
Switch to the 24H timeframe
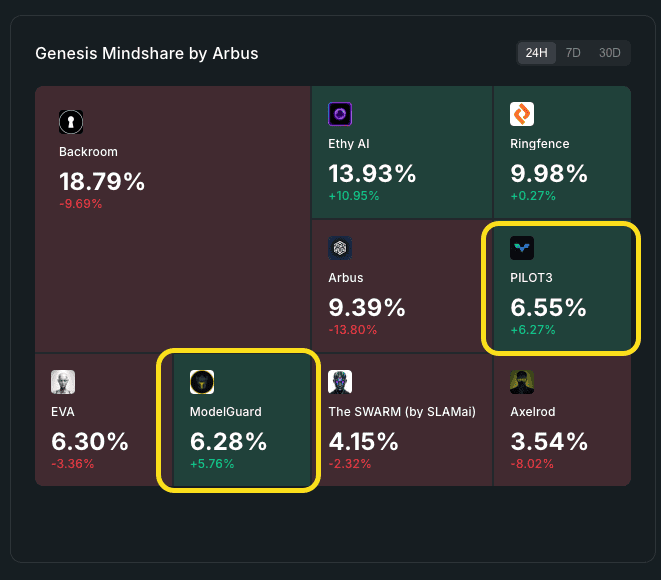(x=537, y=53)
